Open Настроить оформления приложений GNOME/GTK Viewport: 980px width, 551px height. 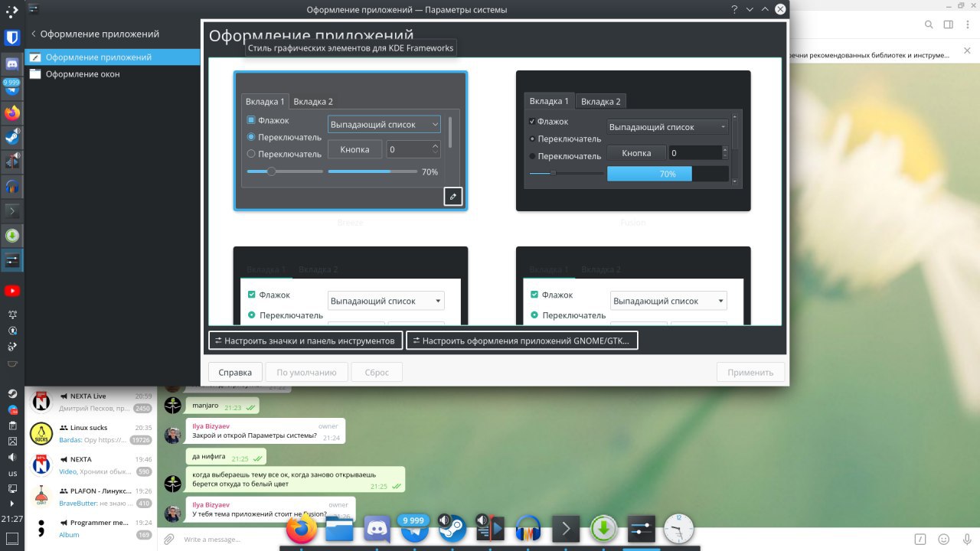[x=522, y=341]
